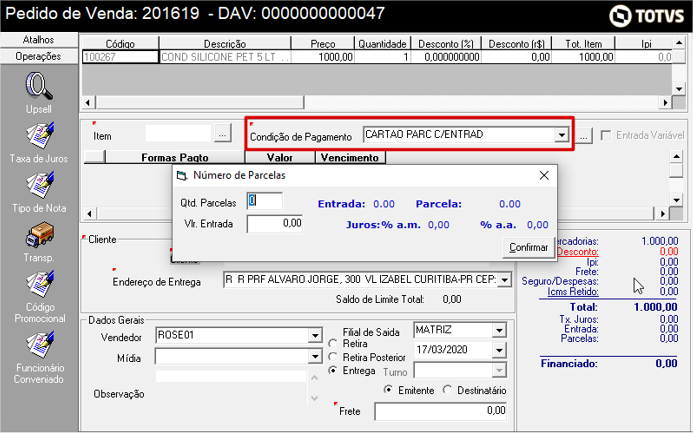Click the Icms Retido link

(573, 292)
